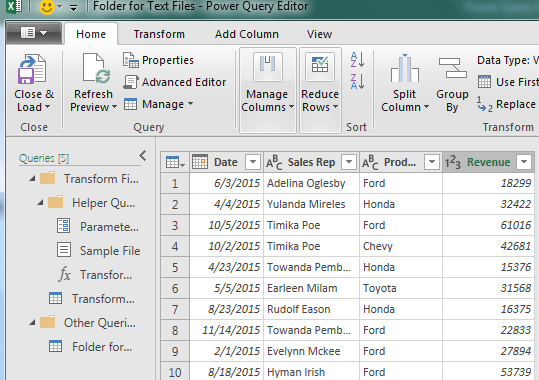Sort descending Z to A
The width and height of the screenshot is (539, 380).
click(x=357, y=82)
